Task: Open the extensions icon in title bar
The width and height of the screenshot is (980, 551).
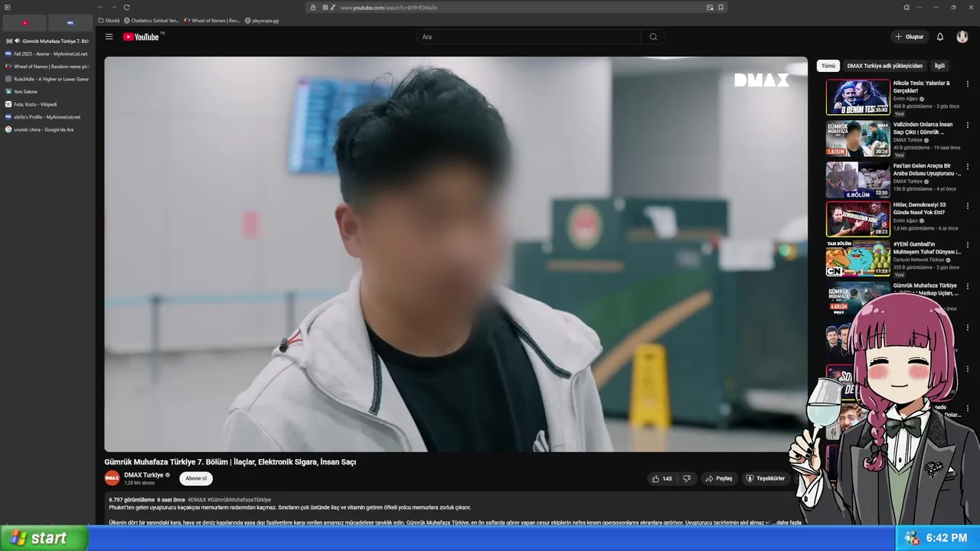Action: click(x=906, y=8)
